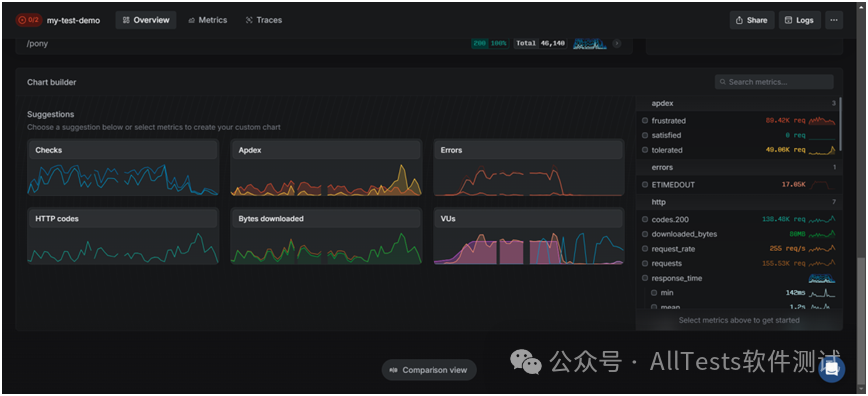Viewport: 868px width, 396px height.
Task: Open the chat support bubble icon
Action: 831,369
